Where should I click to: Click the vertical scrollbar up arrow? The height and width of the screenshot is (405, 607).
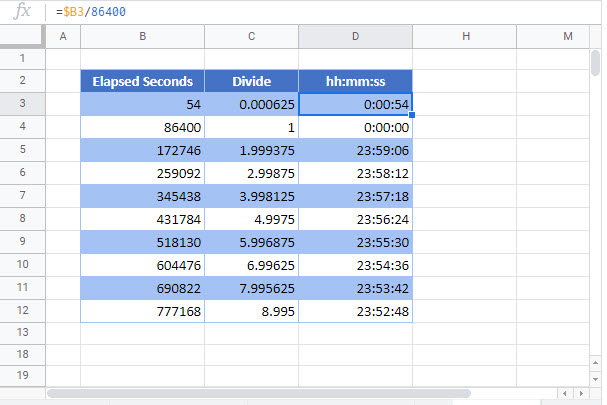595,363
